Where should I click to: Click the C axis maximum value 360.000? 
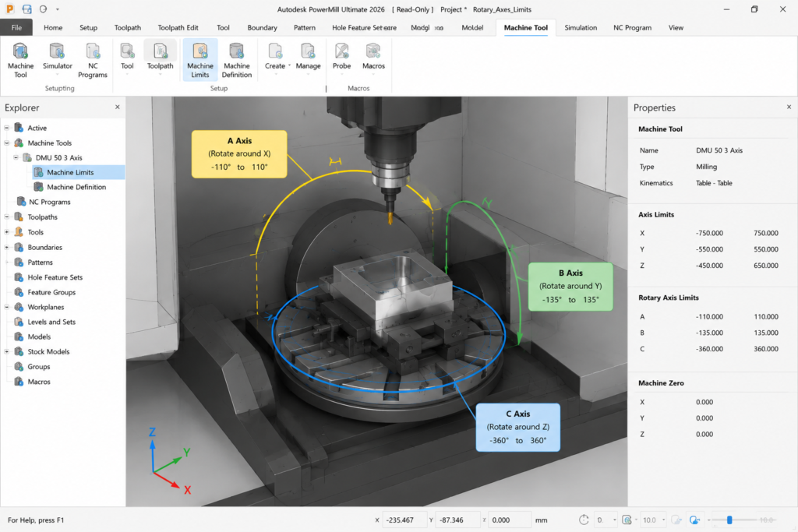tap(766, 349)
